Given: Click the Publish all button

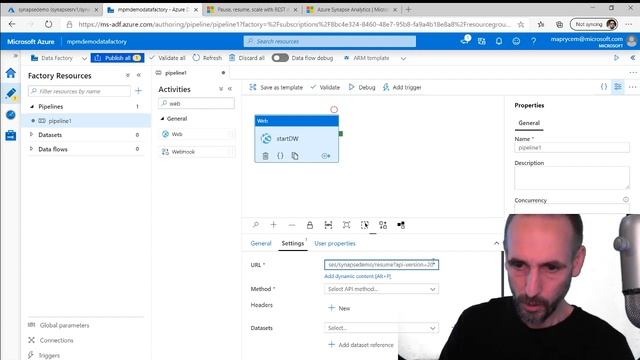Looking at the screenshot, I should (118, 58).
